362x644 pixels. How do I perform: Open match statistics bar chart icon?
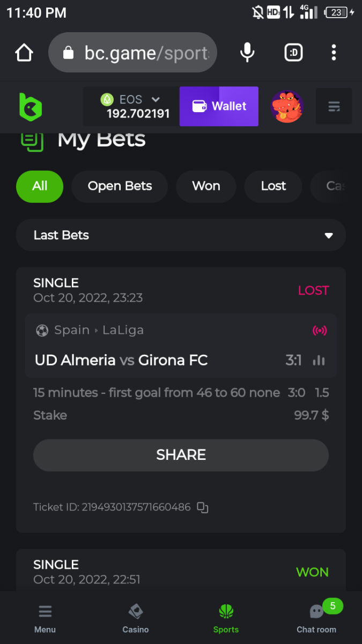[x=319, y=360]
